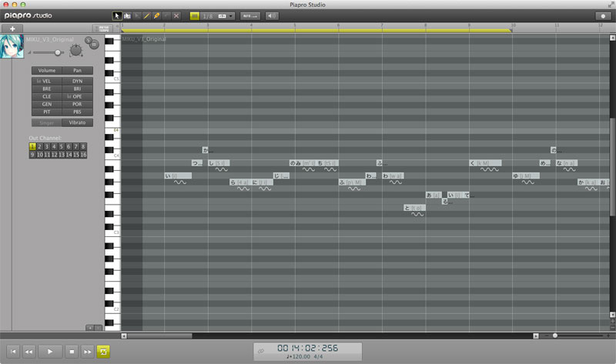Select the PIT parameter button
This screenshot has width=616, height=364.
[x=47, y=112]
